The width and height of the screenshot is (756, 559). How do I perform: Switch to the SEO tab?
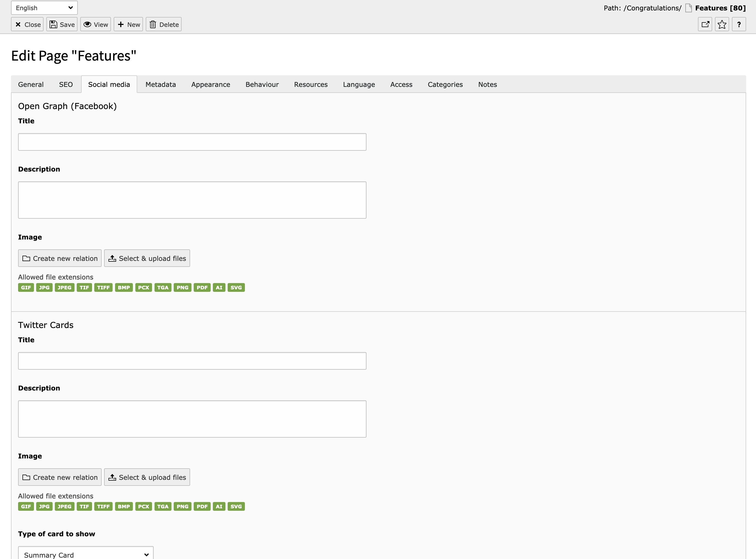pos(66,84)
